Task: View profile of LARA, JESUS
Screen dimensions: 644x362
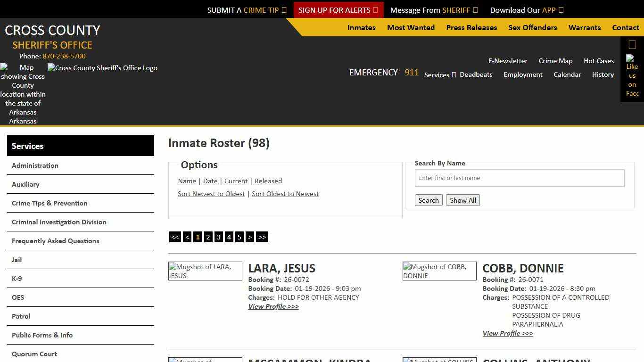Action: coord(273,306)
